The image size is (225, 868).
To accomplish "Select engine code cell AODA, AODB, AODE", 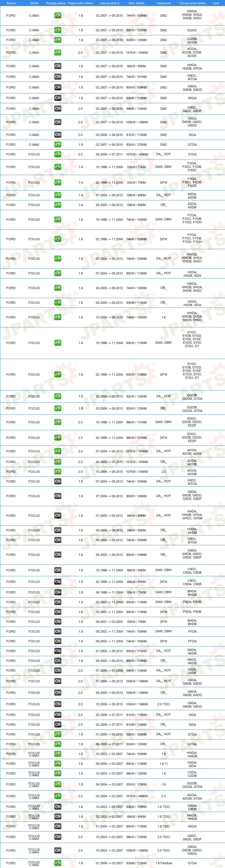I will click(192, 452).
